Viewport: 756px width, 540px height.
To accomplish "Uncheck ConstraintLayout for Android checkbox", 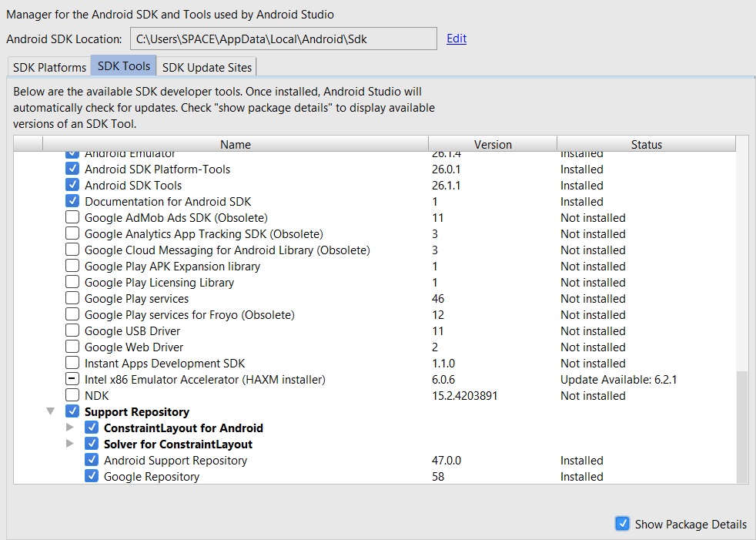I will pyautogui.click(x=92, y=428).
